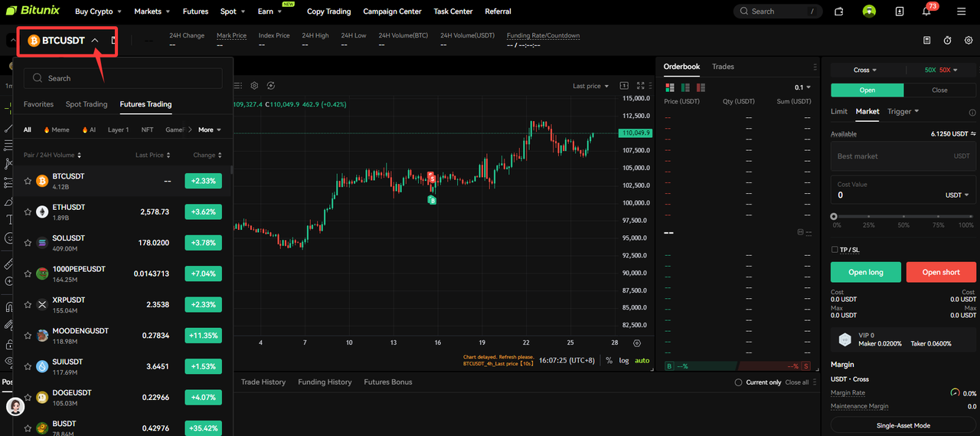
Task: Open the Task Center link
Action: 453,11
